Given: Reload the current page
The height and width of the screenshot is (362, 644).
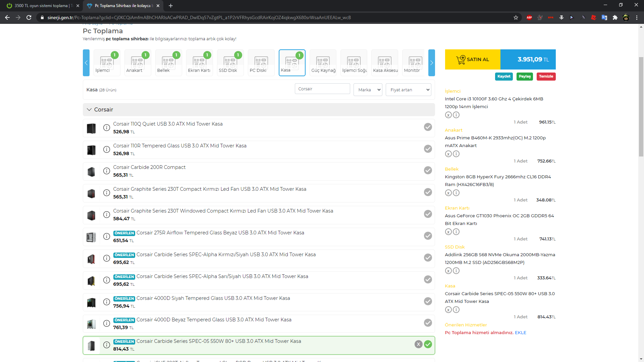Looking at the screenshot, I should tap(29, 17).
